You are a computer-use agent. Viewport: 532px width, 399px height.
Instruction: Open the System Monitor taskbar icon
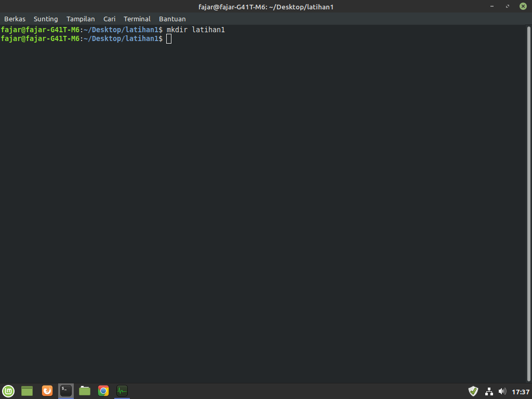coord(122,391)
